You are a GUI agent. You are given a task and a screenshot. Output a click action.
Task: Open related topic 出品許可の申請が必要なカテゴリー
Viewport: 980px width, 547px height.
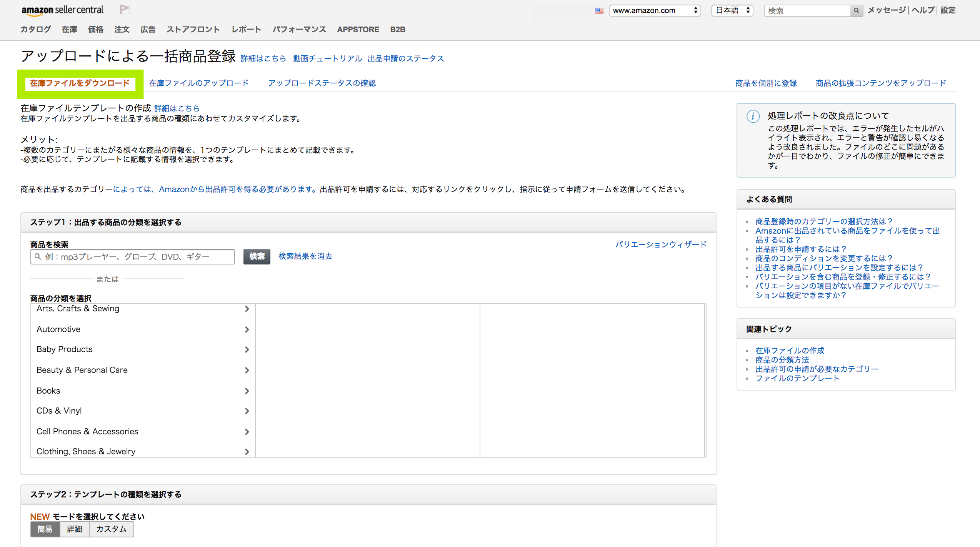click(x=817, y=369)
